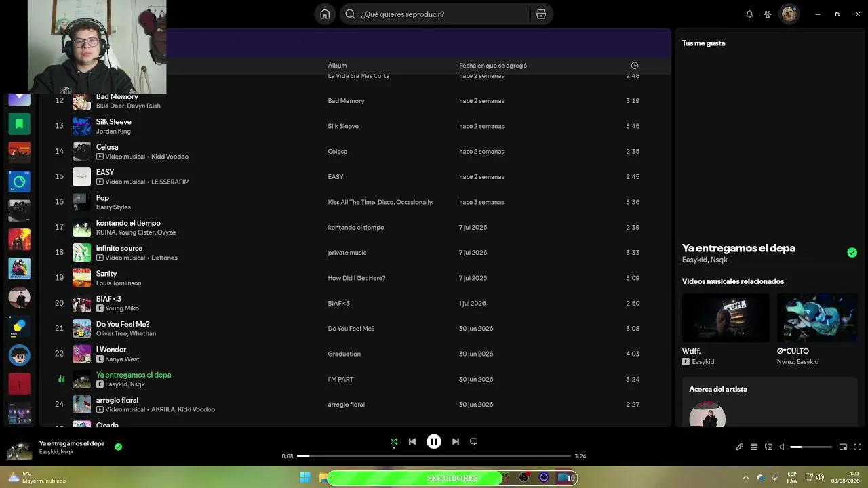This screenshot has width=868, height=488.
Task: Open the lyrics microphone icon
Action: coord(740,447)
